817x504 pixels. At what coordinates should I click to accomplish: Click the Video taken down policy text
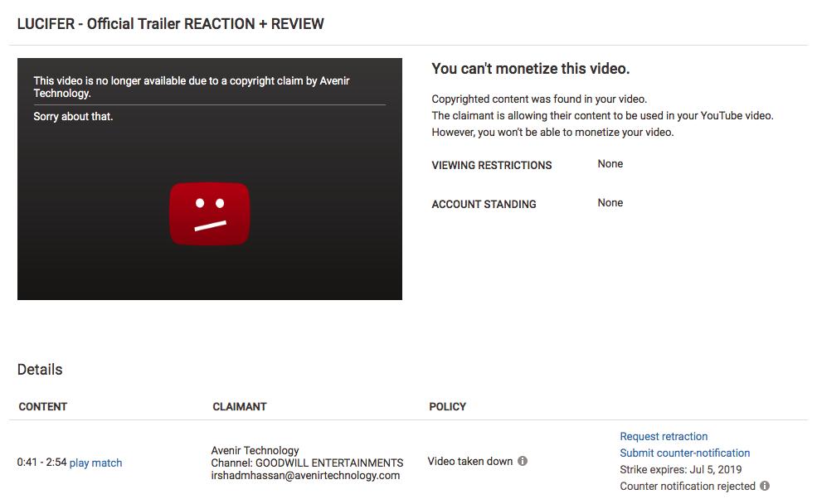point(470,461)
